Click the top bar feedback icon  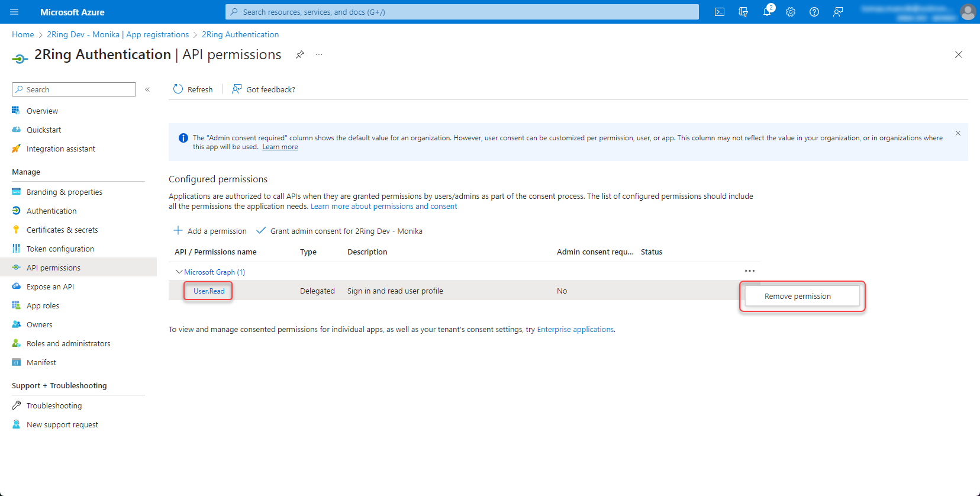838,12
